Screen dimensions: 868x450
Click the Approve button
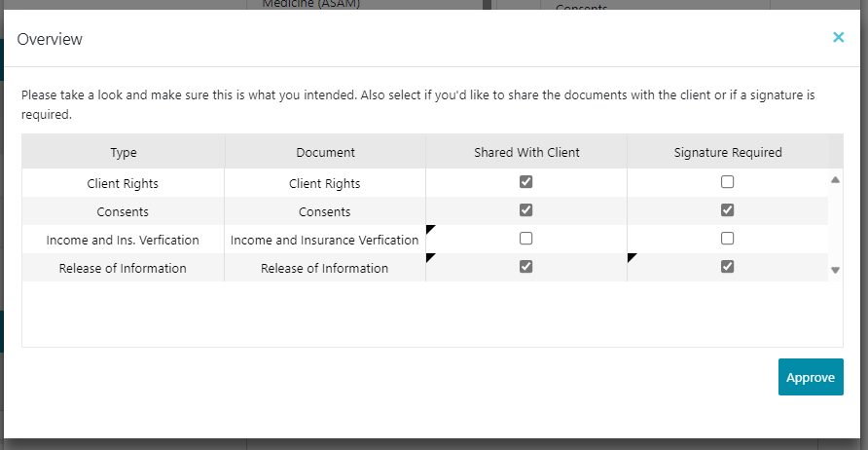point(810,377)
